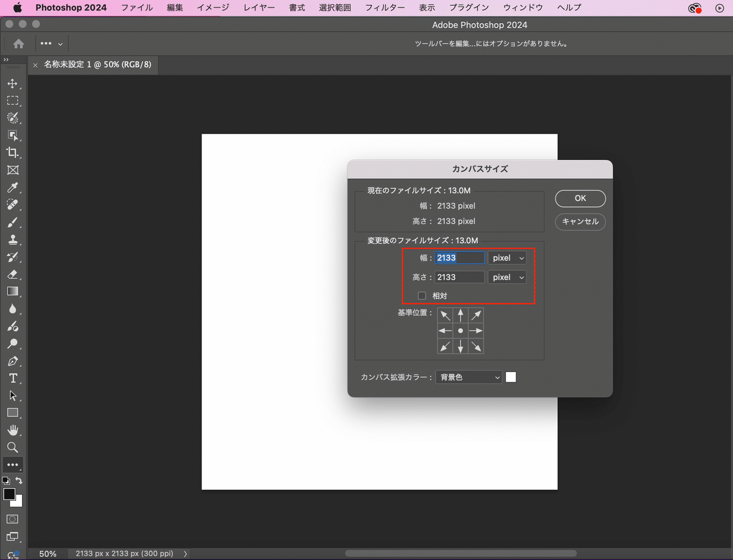733x560 pixels.
Task: Open the options bar three-dots preset dropdown
Action: click(51, 43)
